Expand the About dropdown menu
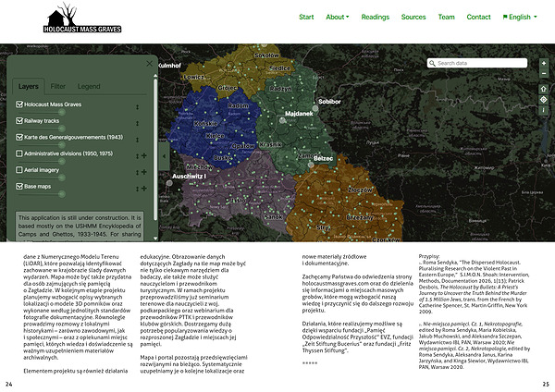Image resolution: width=555 pixels, height=392 pixels. (338, 17)
